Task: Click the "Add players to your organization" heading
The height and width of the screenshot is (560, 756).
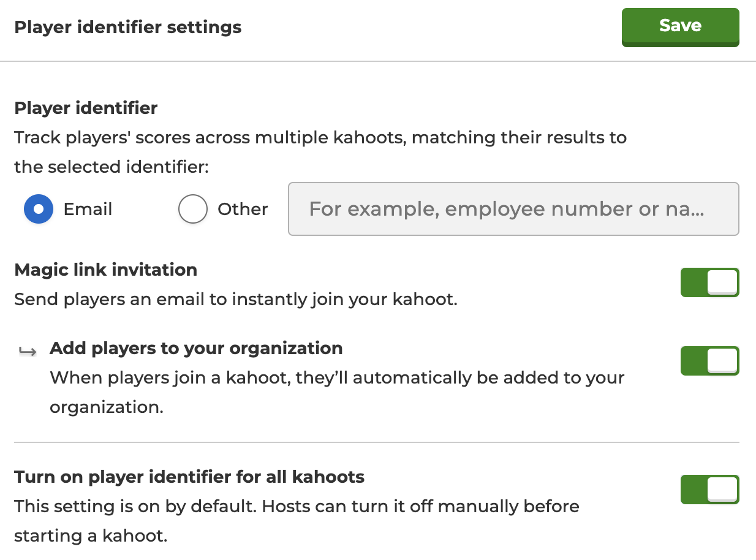Action: [x=196, y=349]
